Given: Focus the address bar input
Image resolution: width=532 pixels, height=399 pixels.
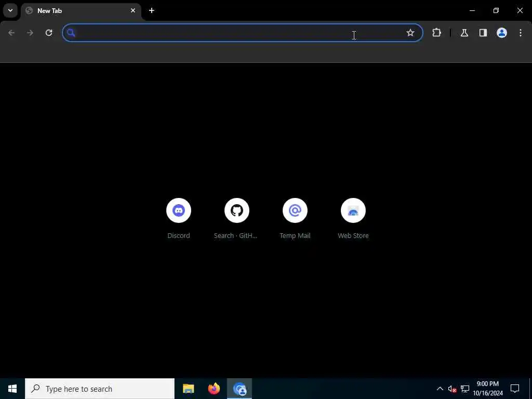Looking at the screenshot, I should click(x=242, y=33).
